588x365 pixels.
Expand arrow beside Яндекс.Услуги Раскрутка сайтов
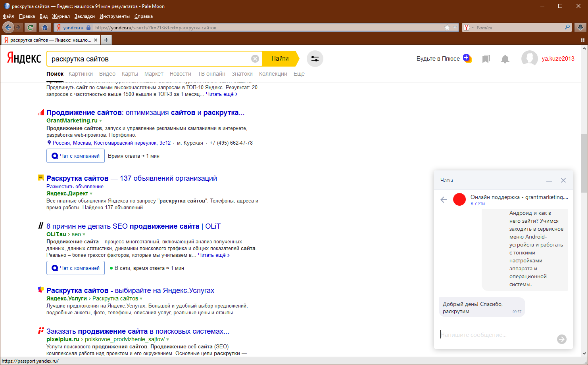tap(141, 299)
